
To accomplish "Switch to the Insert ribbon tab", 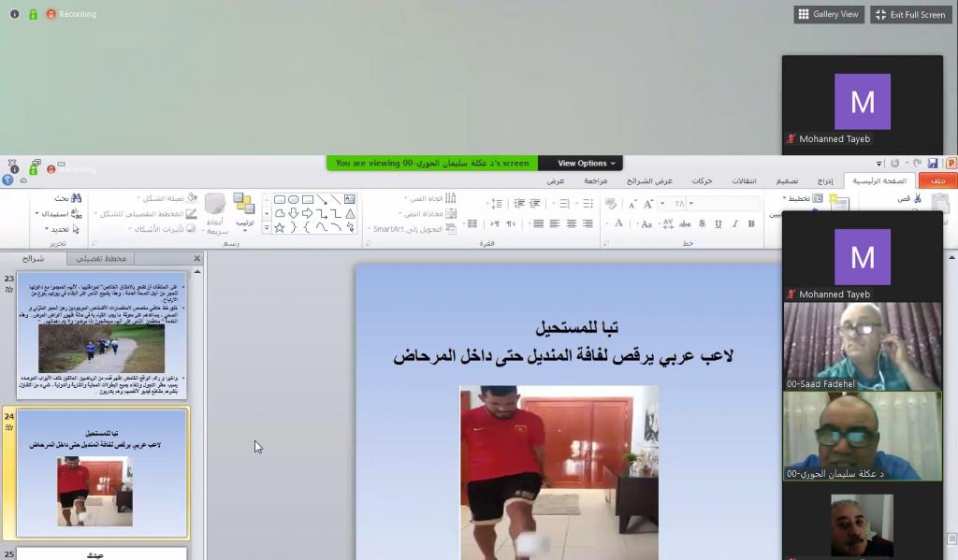I will [824, 180].
